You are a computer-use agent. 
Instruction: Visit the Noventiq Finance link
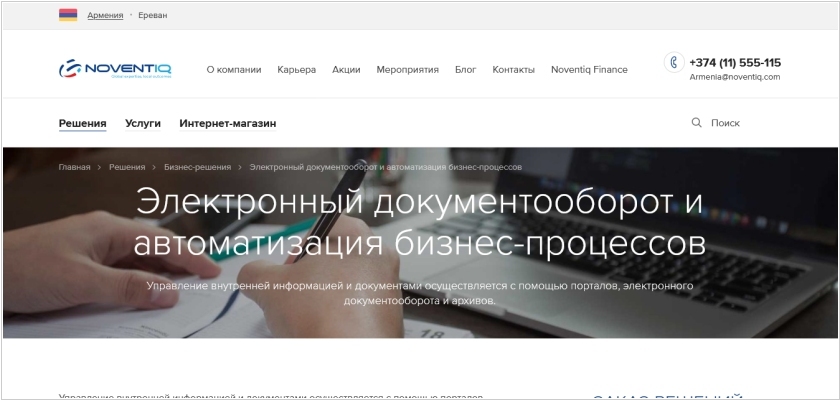coord(589,70)
